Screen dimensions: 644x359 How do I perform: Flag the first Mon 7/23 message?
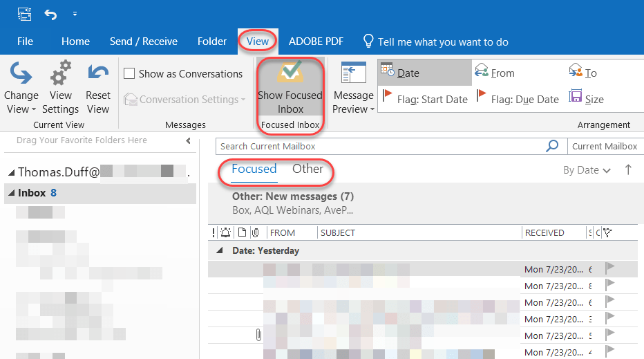click(610, 268)
